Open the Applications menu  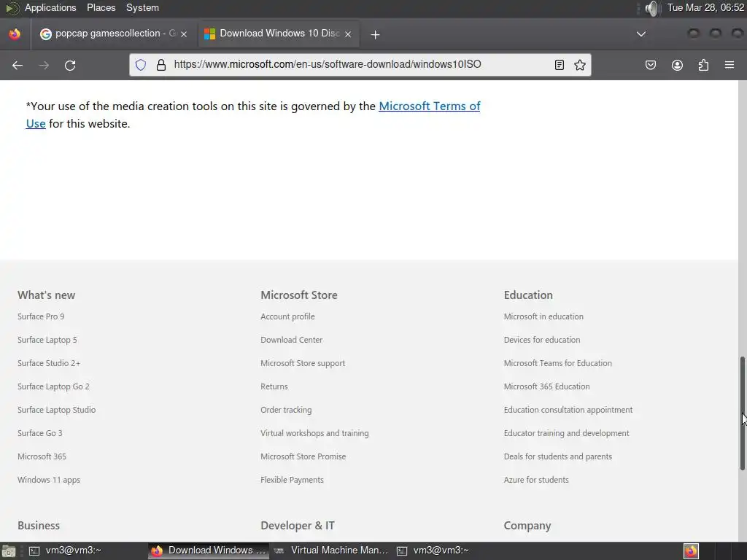50,7
